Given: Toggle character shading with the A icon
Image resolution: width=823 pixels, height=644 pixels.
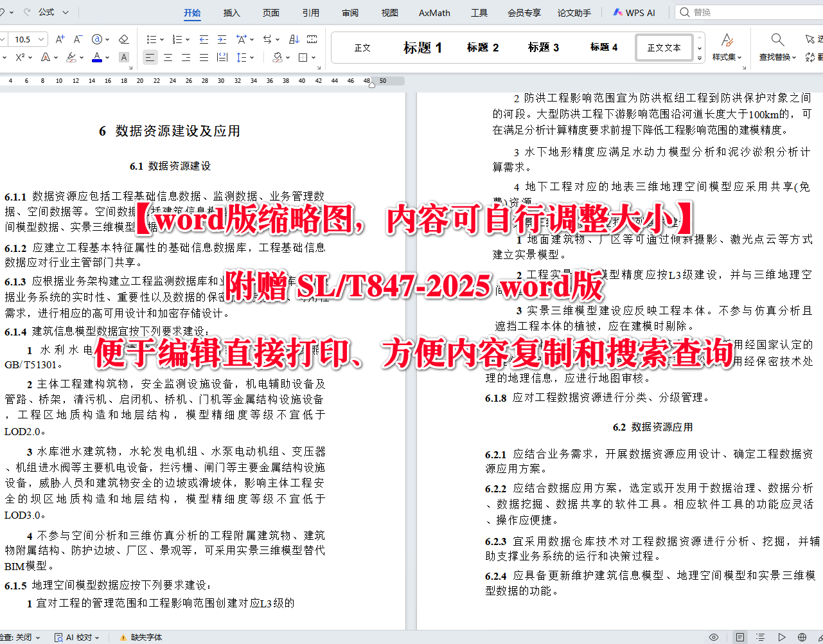Looking at the screenshot, I should 123,57.
